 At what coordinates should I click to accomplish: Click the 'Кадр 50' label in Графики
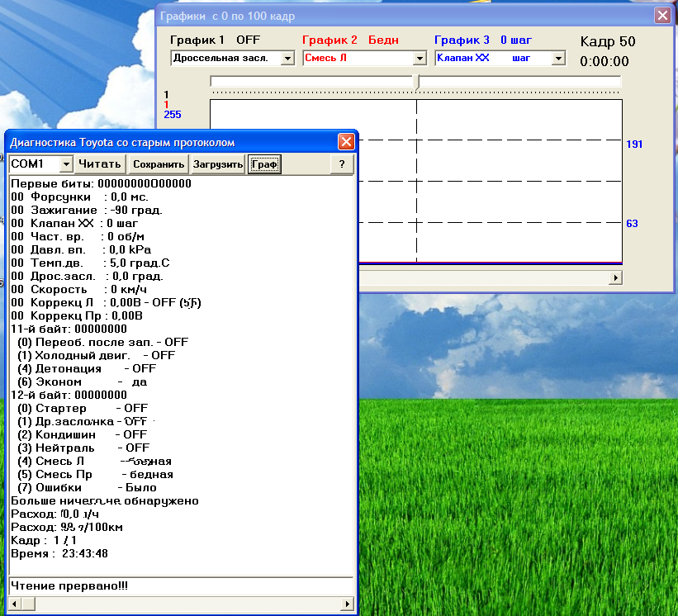click(608, 41)
